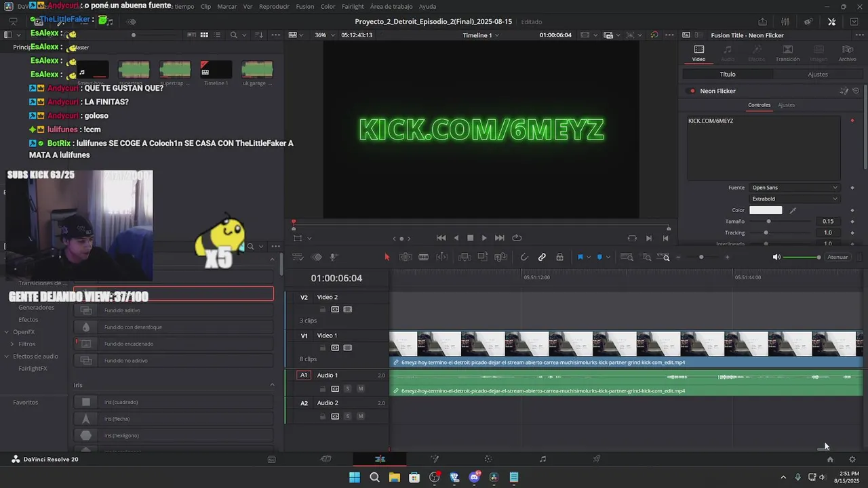Click the Overwrite clip icon
868x488 pixels.
point(483,257)
